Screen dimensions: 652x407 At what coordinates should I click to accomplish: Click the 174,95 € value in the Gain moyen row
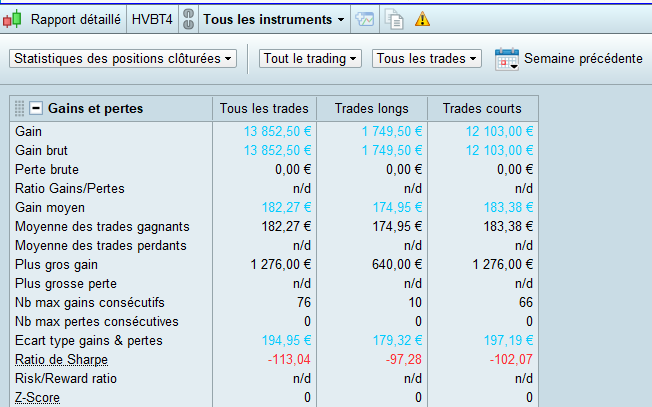coord(398,207)
